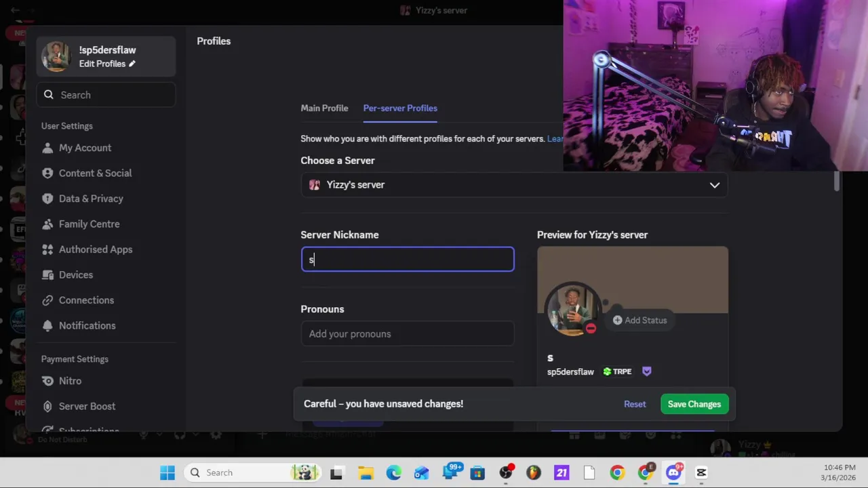This screenshot has width=868, height=488.
Task: Click the settings Search field
Action: [106, 95]
